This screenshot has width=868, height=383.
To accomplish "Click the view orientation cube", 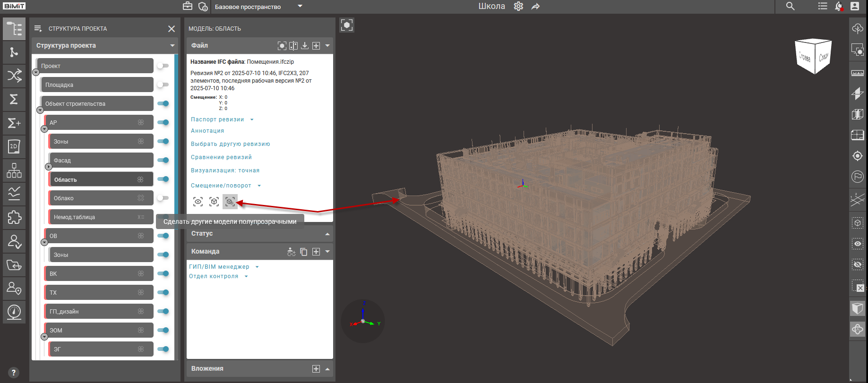I will (x=814, y=56).
